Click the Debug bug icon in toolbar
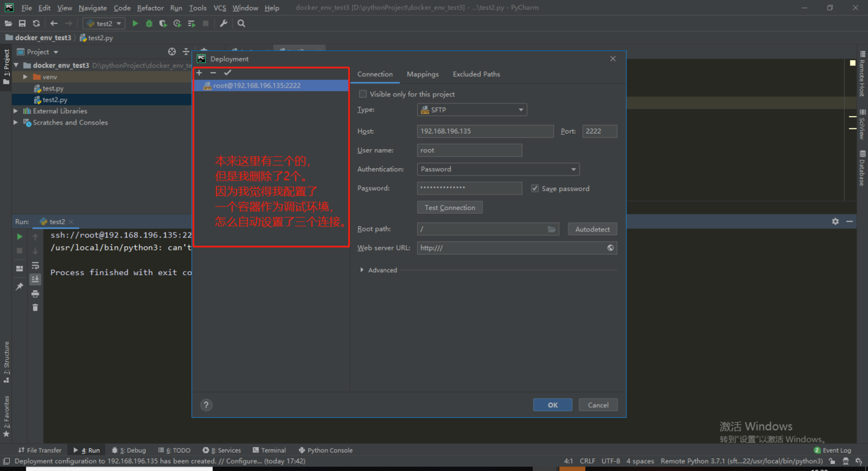 click(148, 23)
